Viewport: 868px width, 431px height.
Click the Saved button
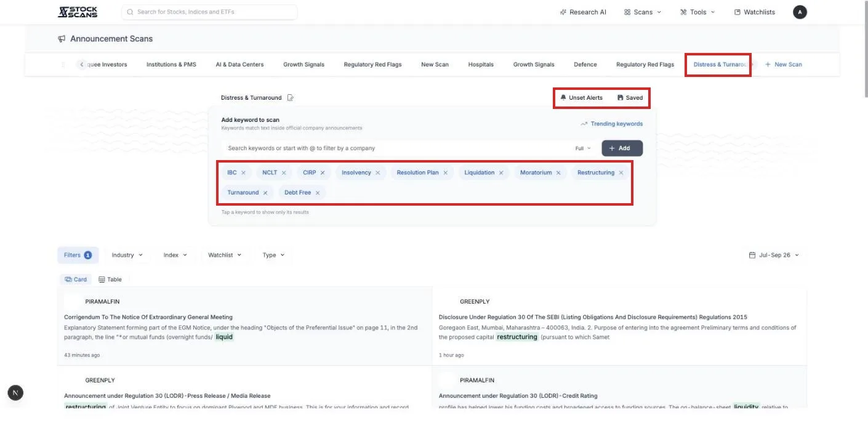pos(630,97)
